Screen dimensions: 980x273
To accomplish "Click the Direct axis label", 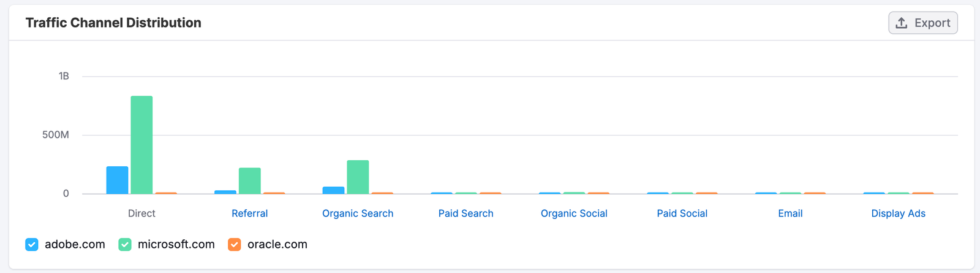I will (x=141, y=213).
